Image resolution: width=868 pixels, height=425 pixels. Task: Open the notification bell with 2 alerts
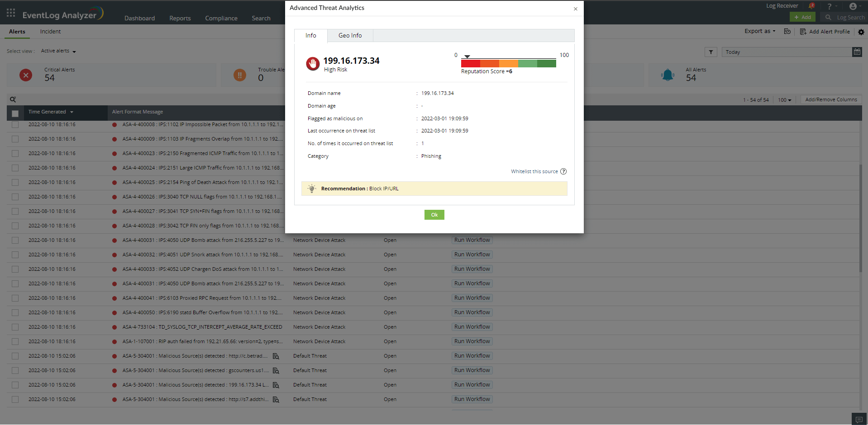pos(809,5)
